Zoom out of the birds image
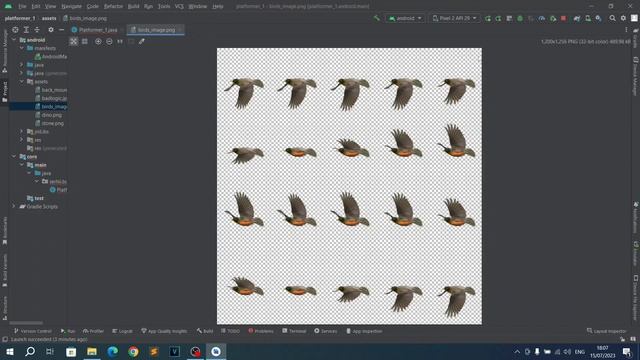 click(109, 41)
